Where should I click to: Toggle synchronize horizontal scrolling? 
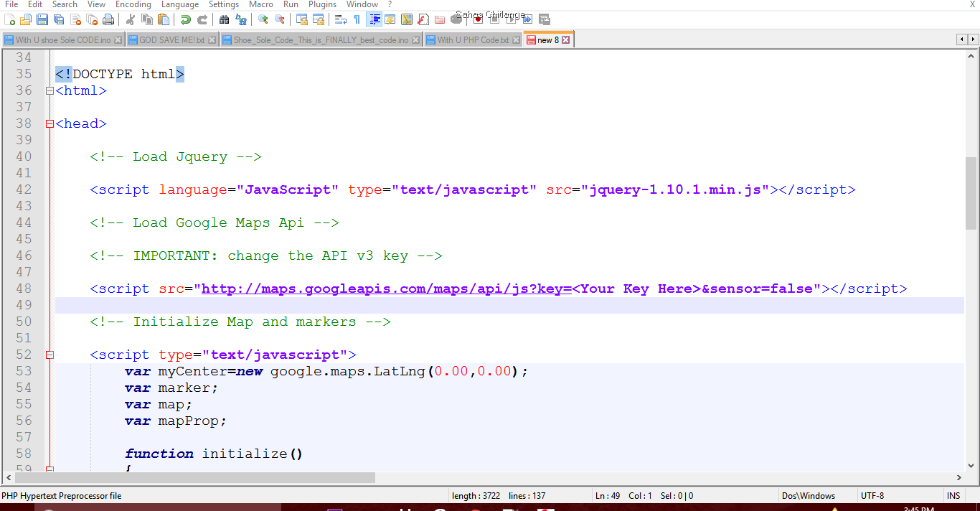point(319,19)
